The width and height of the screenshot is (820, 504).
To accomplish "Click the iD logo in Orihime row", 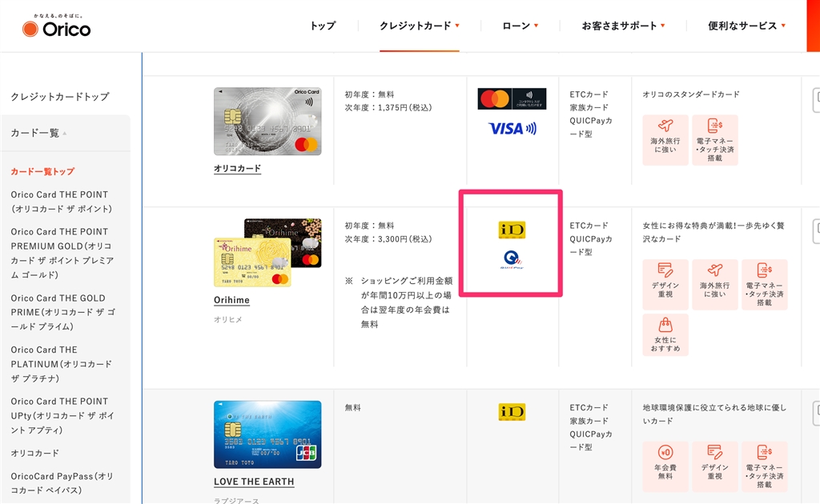I will coord(512,230).
